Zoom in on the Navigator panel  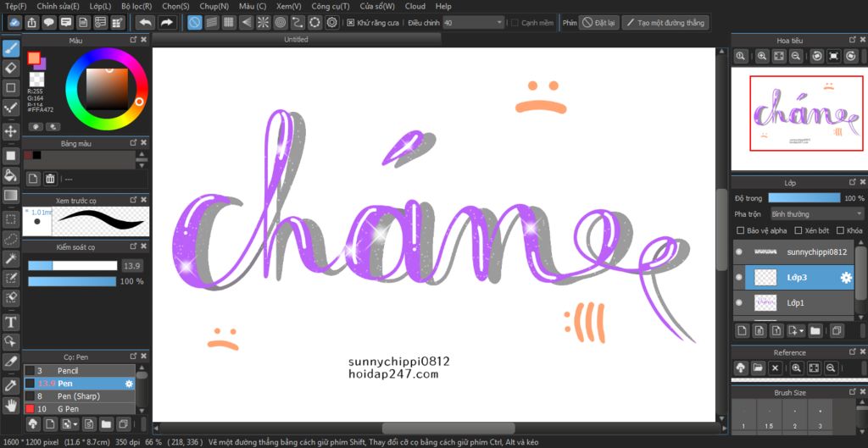(762, 56)
